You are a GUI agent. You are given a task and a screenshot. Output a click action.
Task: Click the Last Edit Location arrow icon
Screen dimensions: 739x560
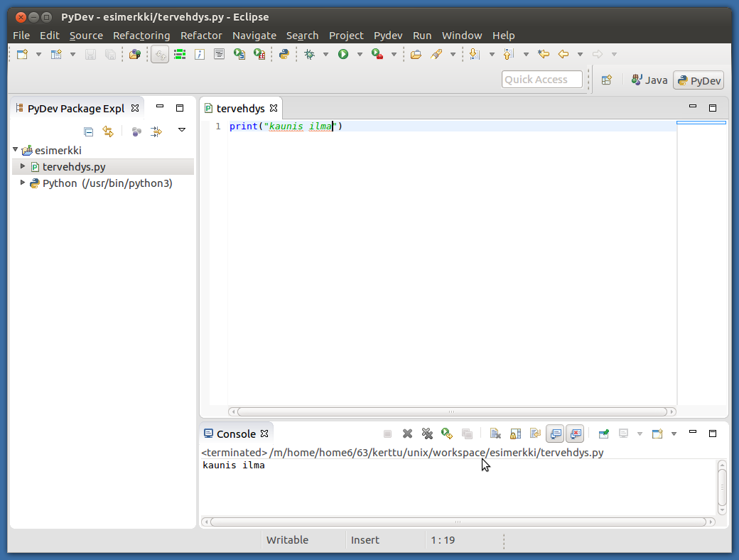point(544,54)
